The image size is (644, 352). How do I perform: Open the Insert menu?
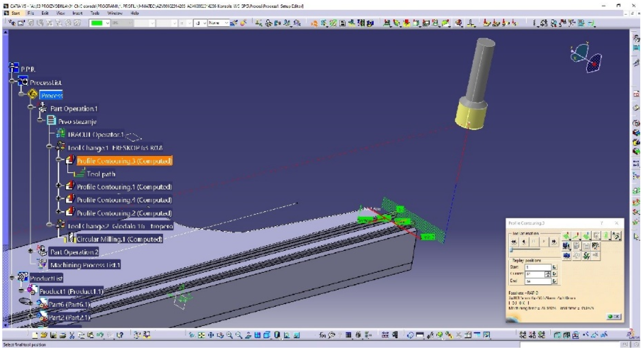(77, 13)
